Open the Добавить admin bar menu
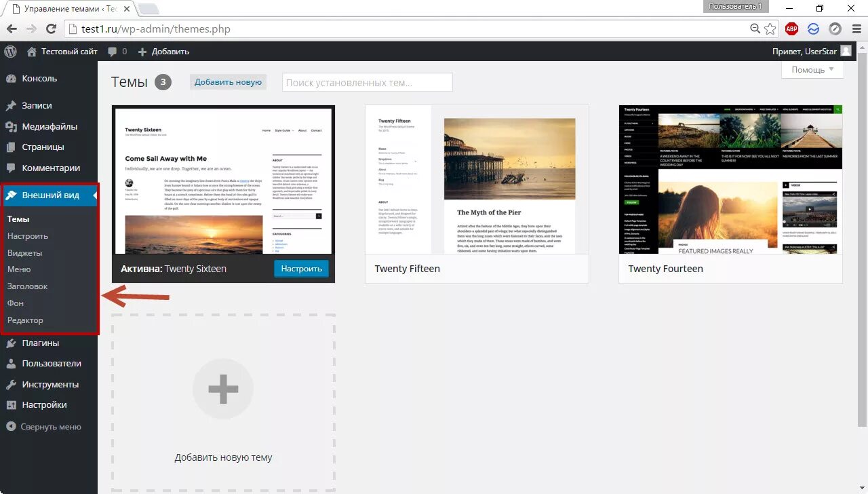The image size is (868, 494). click(163, 52)
